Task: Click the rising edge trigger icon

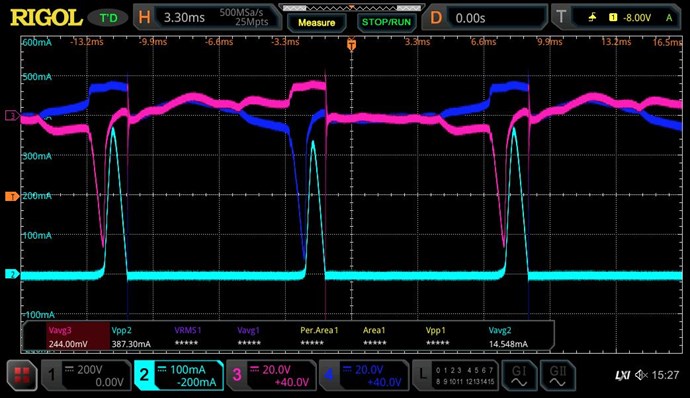Action: pos(592,18)
